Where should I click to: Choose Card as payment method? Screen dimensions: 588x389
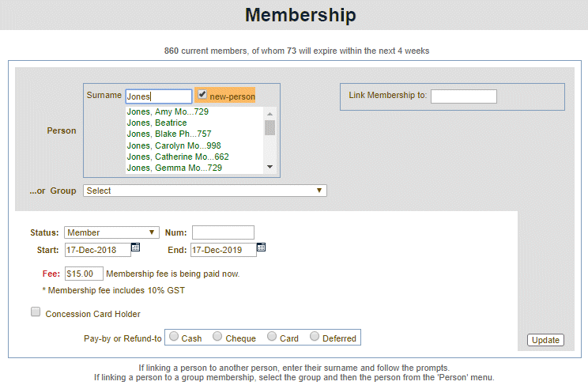[272, 337]
